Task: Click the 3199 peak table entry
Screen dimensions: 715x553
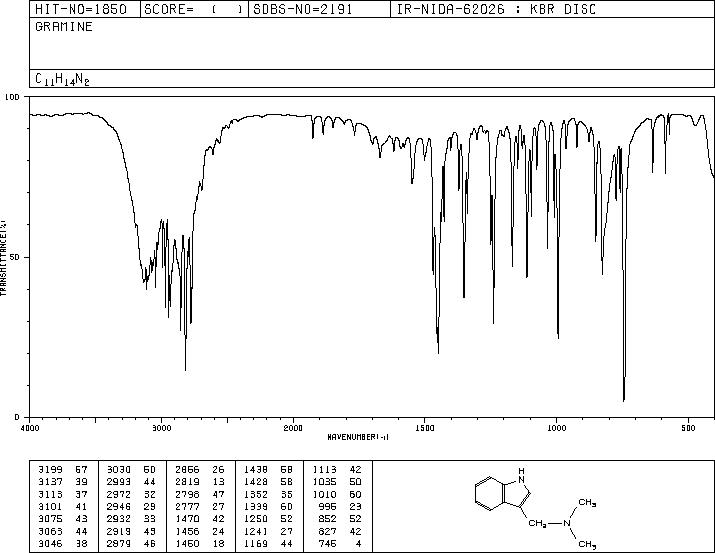Action: pyautogui.click(x=63, y=470)
